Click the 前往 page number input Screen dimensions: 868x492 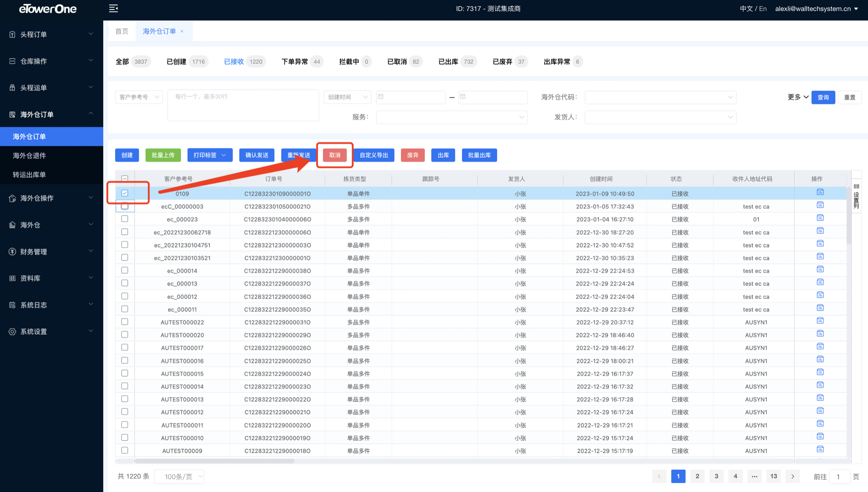coord(839,477)
